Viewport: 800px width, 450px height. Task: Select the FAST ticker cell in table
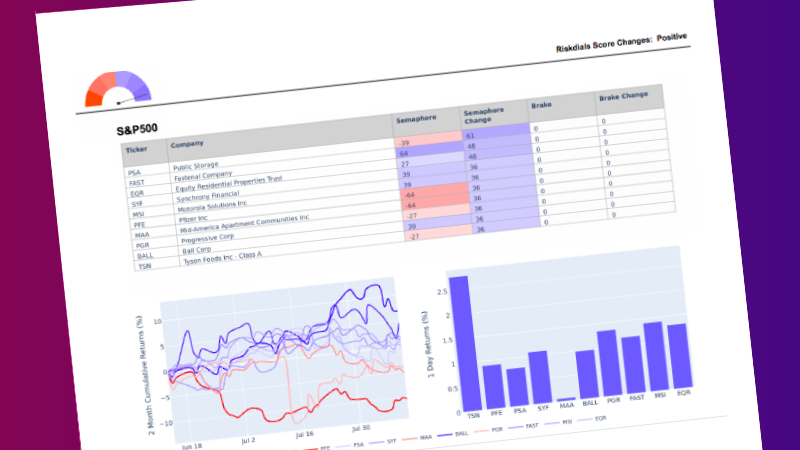[x=136, y=183]
